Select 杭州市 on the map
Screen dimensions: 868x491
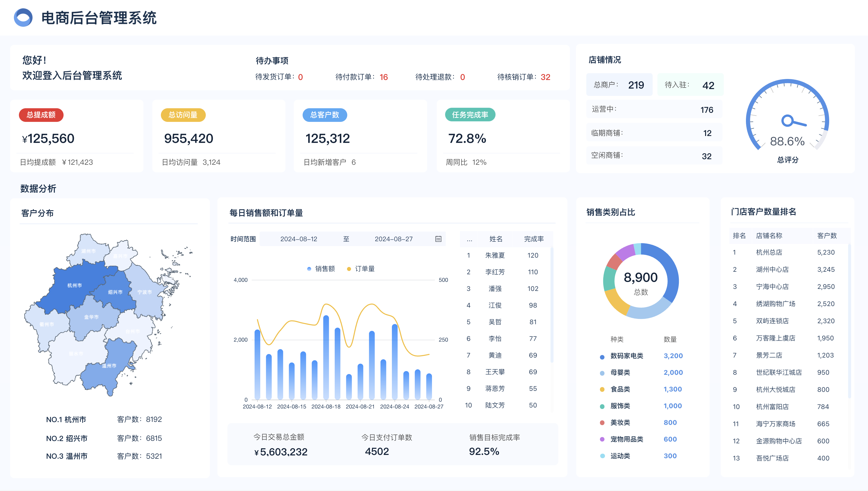point(74,285)
